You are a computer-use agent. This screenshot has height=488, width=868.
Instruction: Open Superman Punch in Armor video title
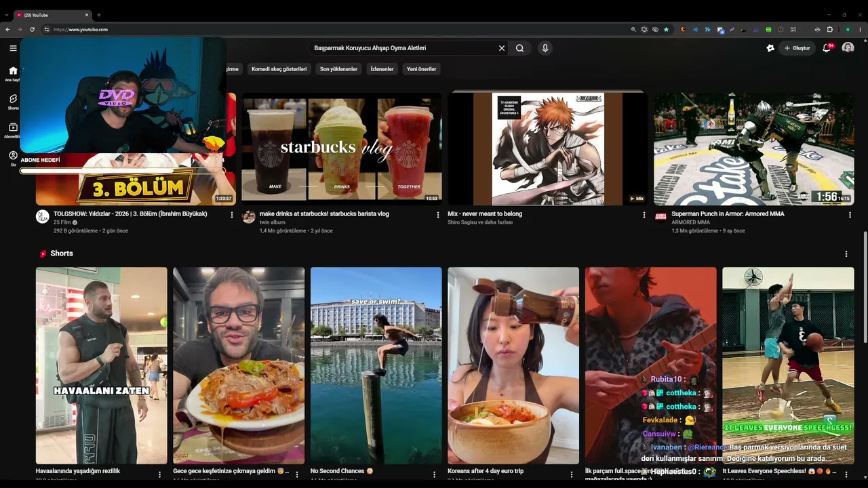(x=728, y=213)
